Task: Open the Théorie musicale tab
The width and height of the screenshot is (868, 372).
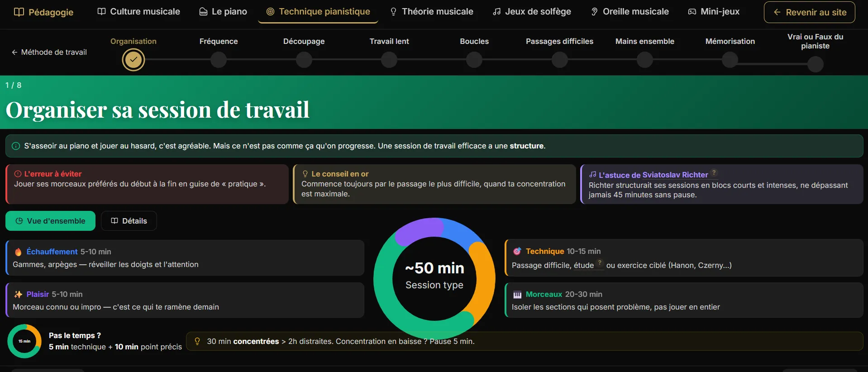Action: 432,12
